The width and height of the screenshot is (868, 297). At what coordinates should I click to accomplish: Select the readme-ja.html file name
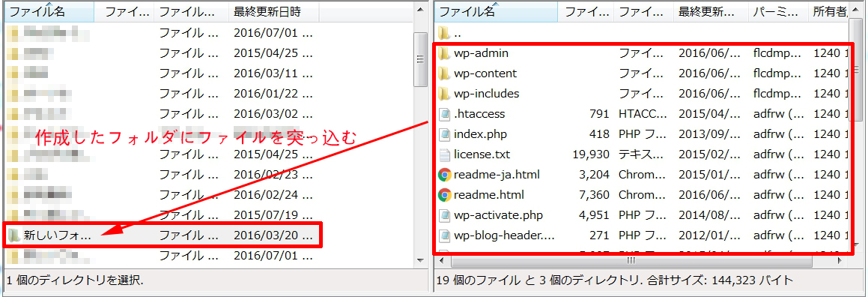497,175
